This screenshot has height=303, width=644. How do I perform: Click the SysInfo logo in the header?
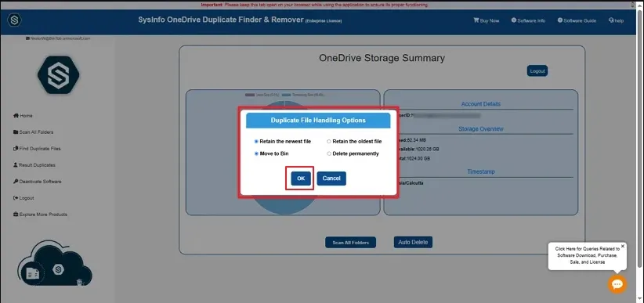coord(14,20)
